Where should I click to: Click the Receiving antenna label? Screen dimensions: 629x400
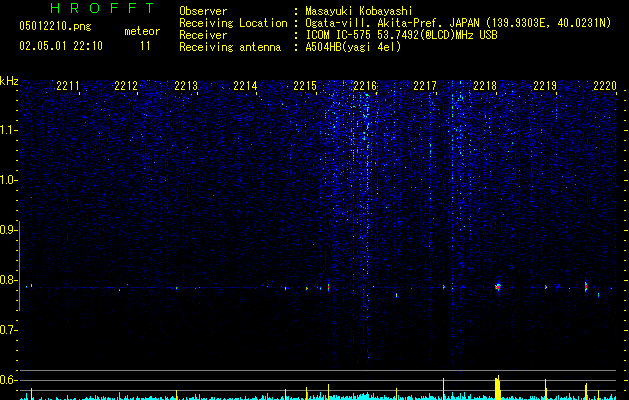(230, 47)
